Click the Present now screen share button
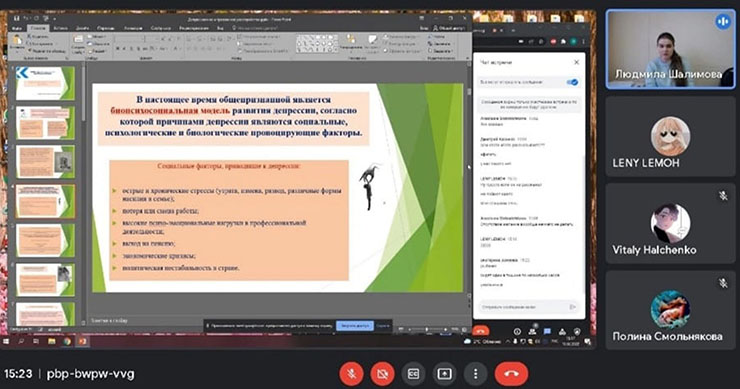Viewport: 740px width, 389px height. coord(444,374)
